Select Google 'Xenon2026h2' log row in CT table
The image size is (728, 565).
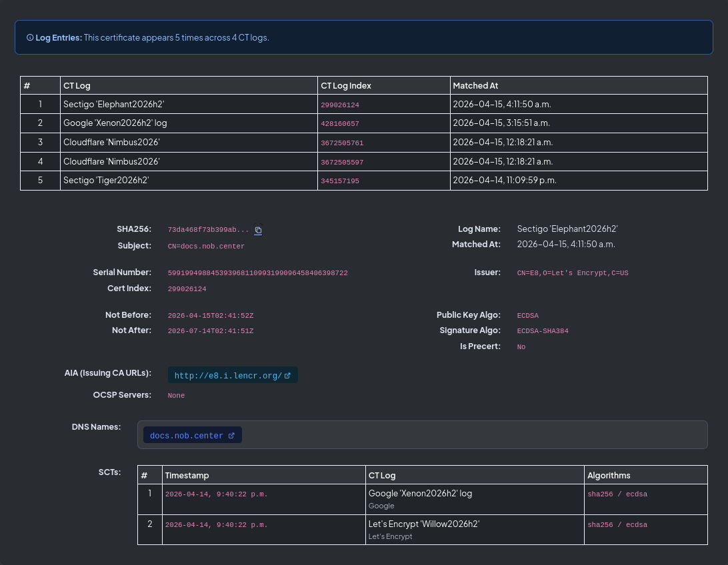(363, 123)
